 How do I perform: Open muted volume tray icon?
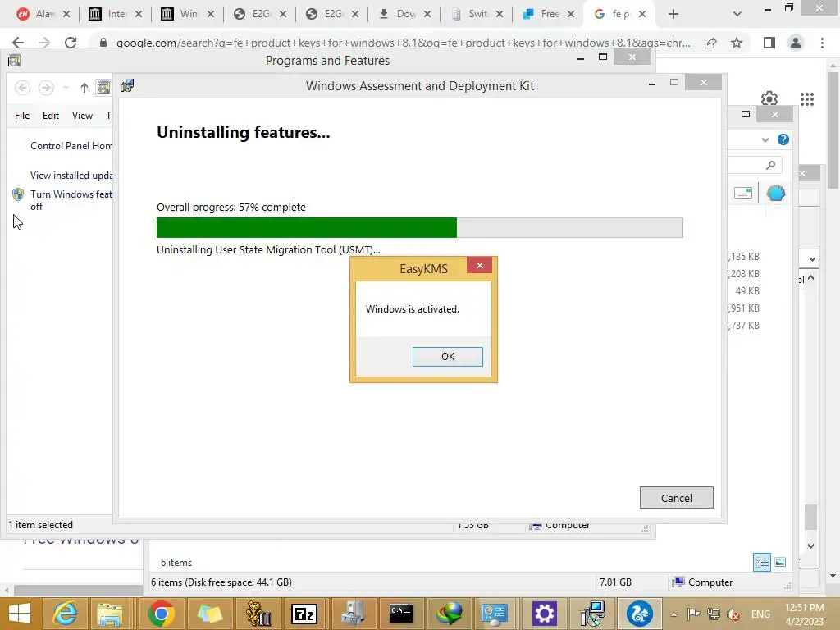733,614
